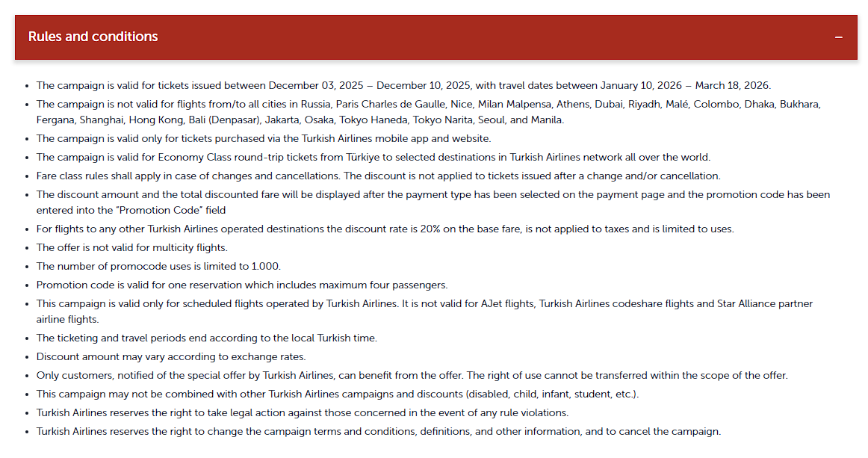Viewport: 868px width, 458px height.
Task: Click the Rules and conditions header title
Action: pos(93,37)
